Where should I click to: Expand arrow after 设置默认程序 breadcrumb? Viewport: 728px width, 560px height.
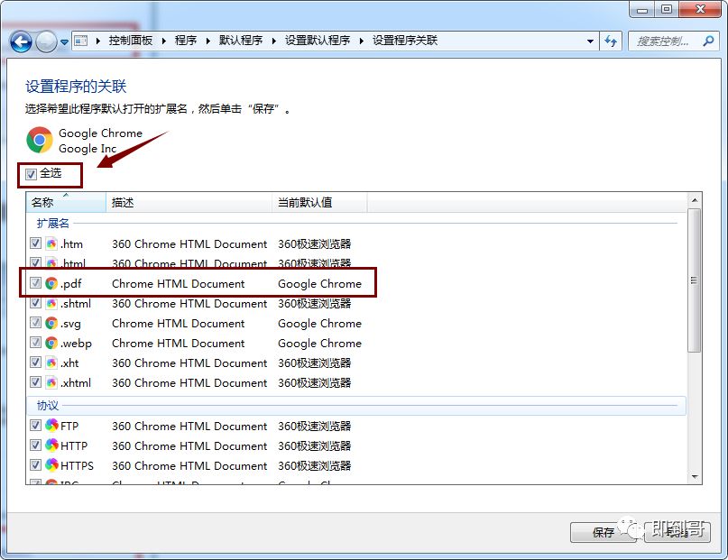coord(361,41)
